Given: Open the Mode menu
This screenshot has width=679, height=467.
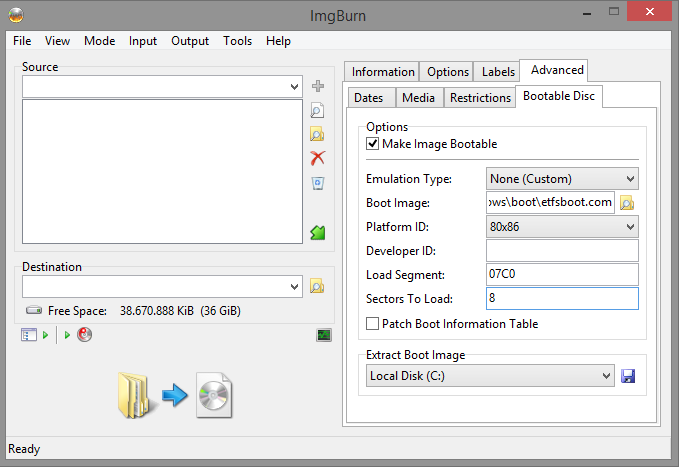Looking at the screenshot, I should [x=100, y=41].
